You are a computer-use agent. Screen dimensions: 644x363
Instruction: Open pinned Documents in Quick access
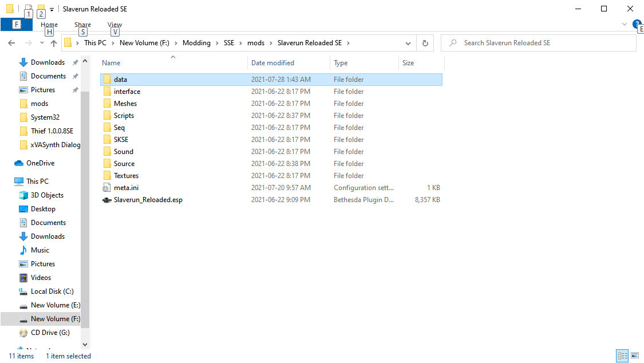48,76
